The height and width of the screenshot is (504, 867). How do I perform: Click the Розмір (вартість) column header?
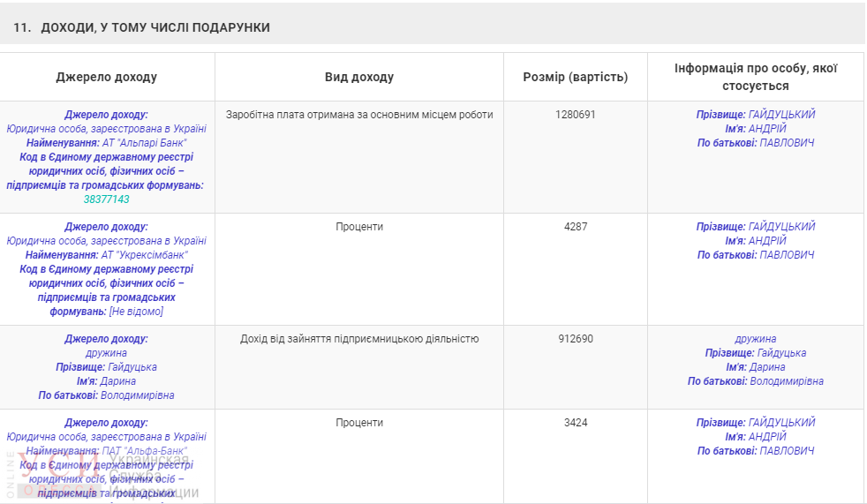[x=575, y=77]
